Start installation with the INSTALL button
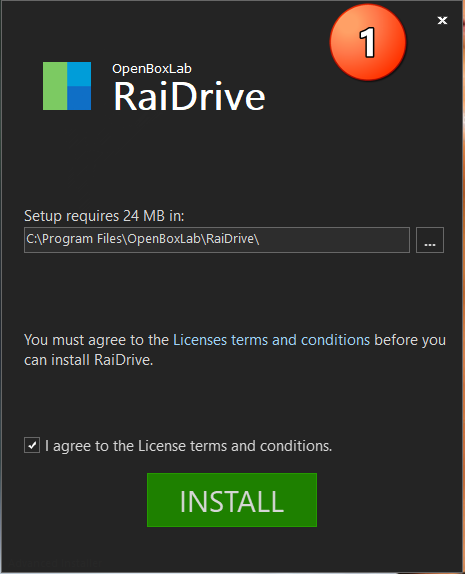 [232, 500]
